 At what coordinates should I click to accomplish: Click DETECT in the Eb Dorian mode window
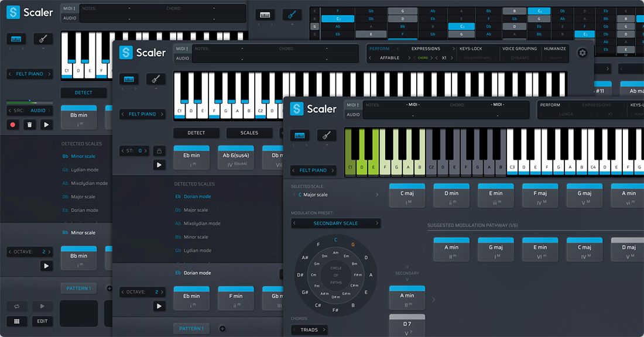click(196, 133)
